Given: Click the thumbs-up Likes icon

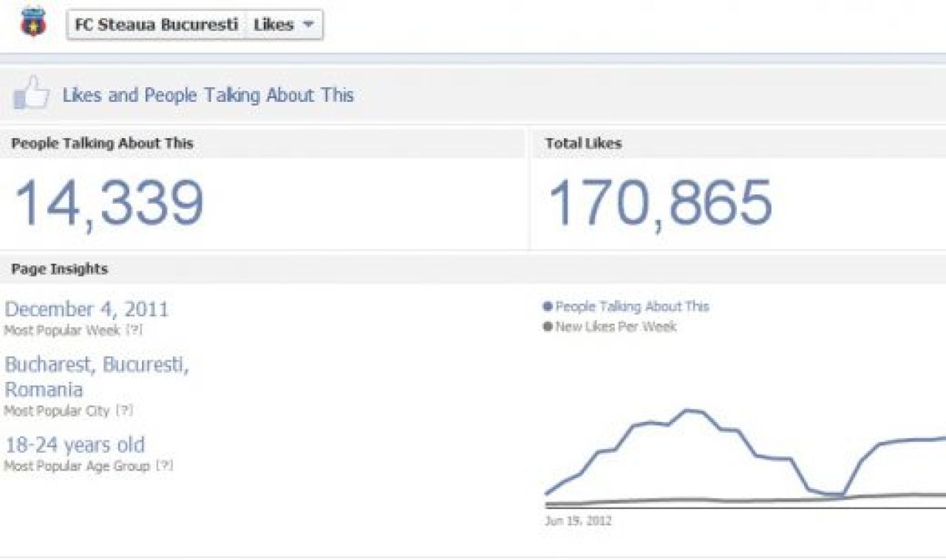Looking at the screenshot, I should pyautogui.click(x=31, y=94).
